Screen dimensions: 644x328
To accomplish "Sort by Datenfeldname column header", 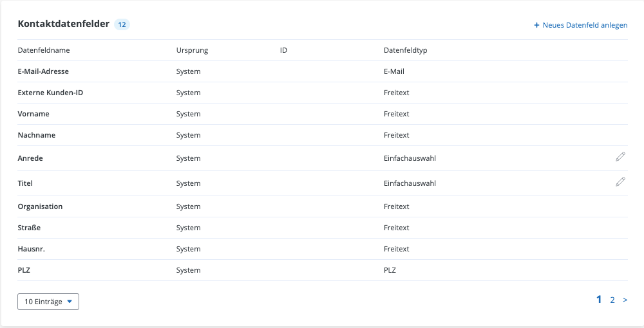I will tap(44, 50).
